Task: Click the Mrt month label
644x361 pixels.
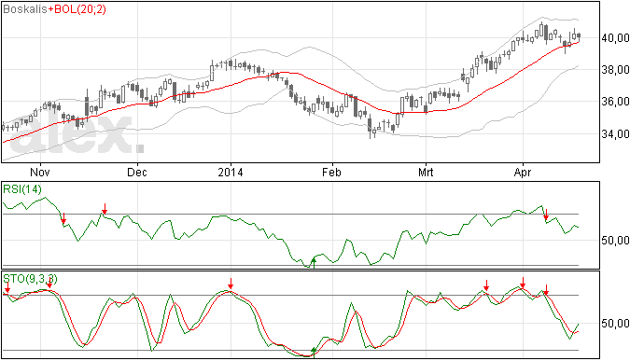Action: [426, 172]
